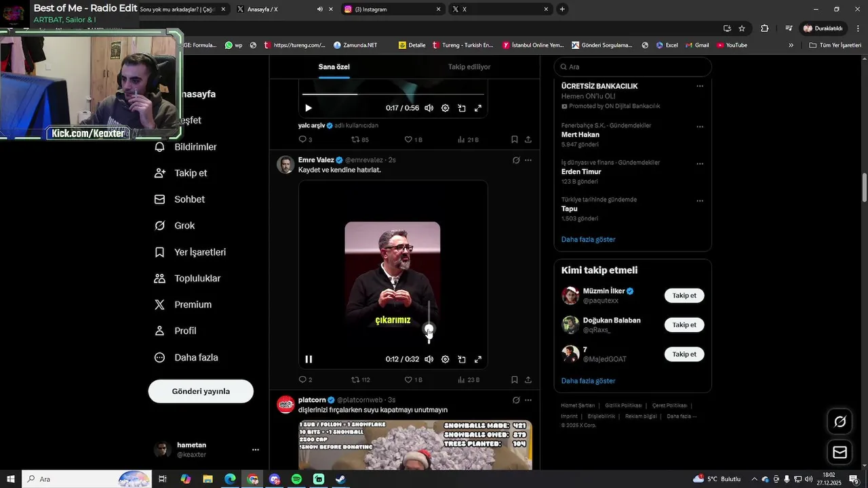Open Gmail bookmark
Screen dimensions: 868x488
click(x=696, y=45)
